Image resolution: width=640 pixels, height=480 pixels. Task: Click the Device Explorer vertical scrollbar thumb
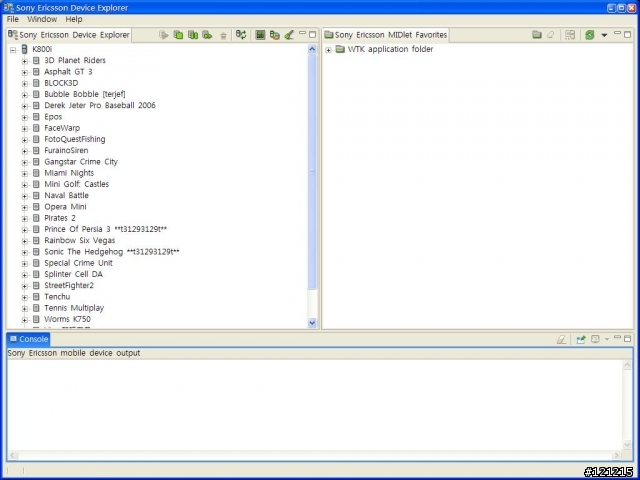(312, 172)
